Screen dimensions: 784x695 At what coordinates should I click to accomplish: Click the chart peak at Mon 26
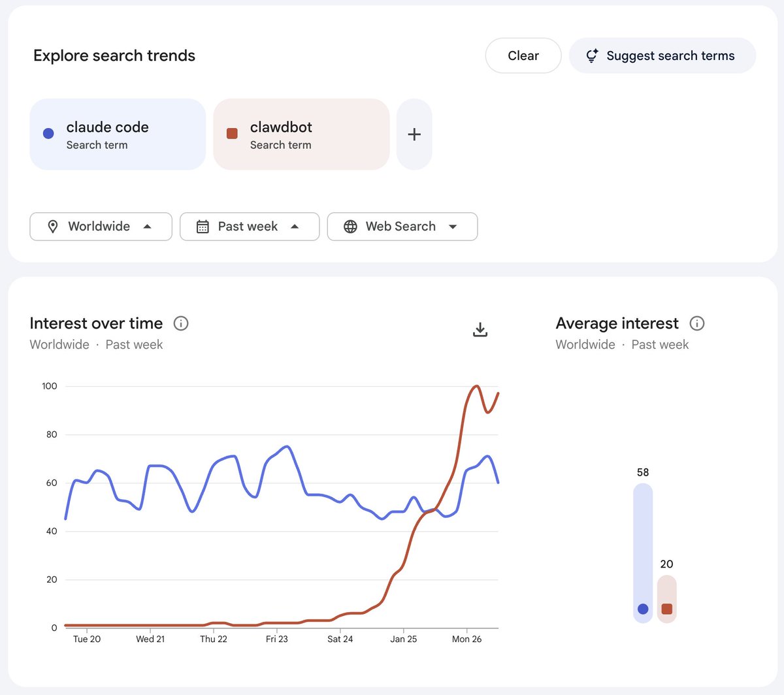(x=476, y=387)
